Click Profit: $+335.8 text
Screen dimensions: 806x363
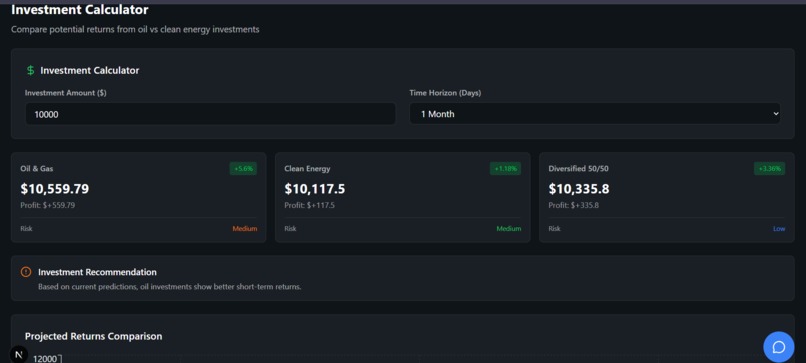pos(574,205)
